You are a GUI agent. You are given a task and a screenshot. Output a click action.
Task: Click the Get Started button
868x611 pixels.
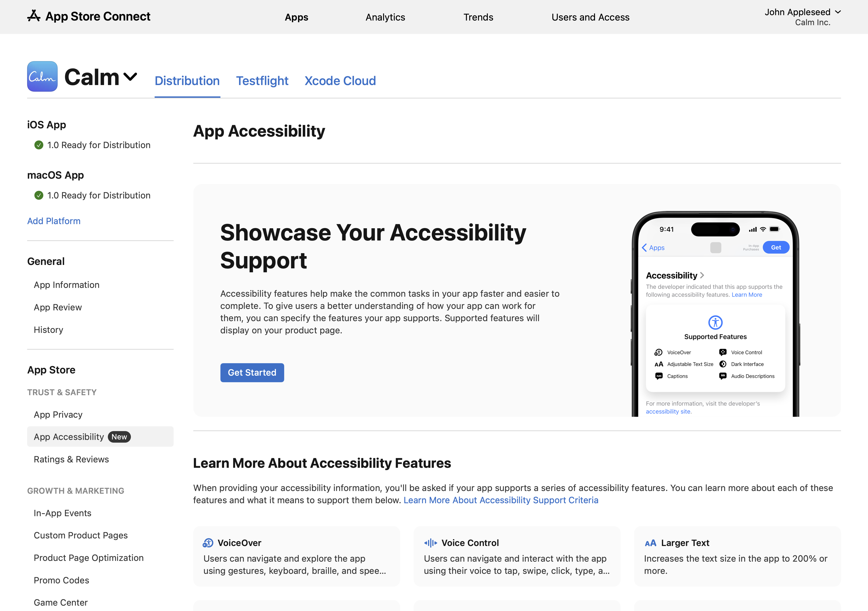tap(252, 373)
